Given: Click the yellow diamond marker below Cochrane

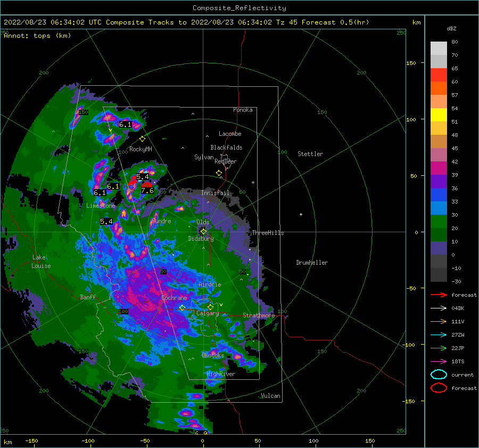Looking at the screenshot, I should tap(183, 308).
